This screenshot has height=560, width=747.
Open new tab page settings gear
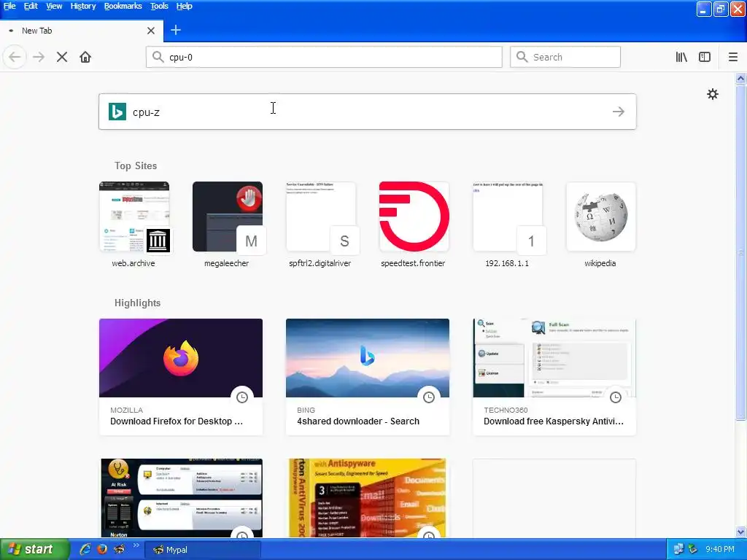pos(713,94)
